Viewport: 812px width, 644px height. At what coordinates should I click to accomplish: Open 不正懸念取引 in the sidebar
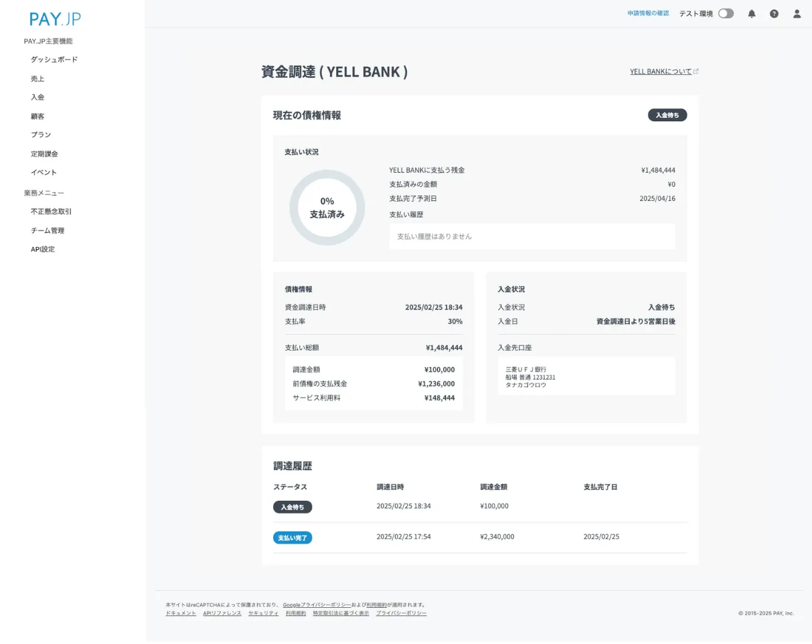(x=51, y=212)
